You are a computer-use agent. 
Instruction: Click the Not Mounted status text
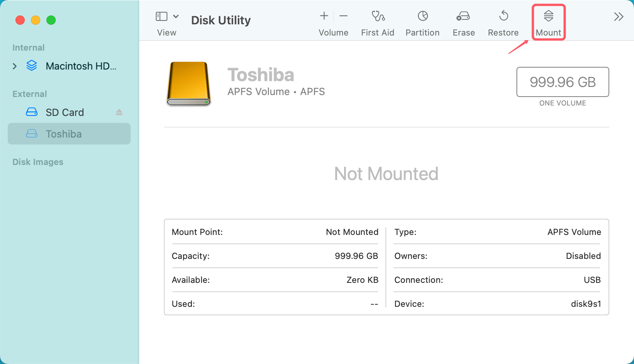(x=386, y=174)
